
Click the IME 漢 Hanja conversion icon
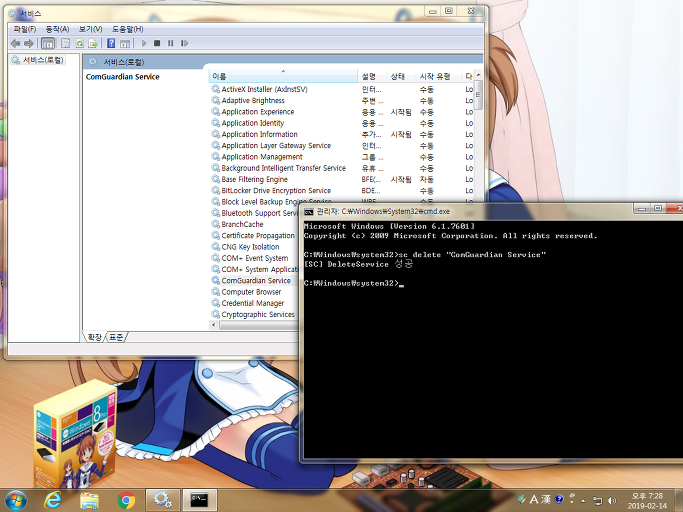546,499
